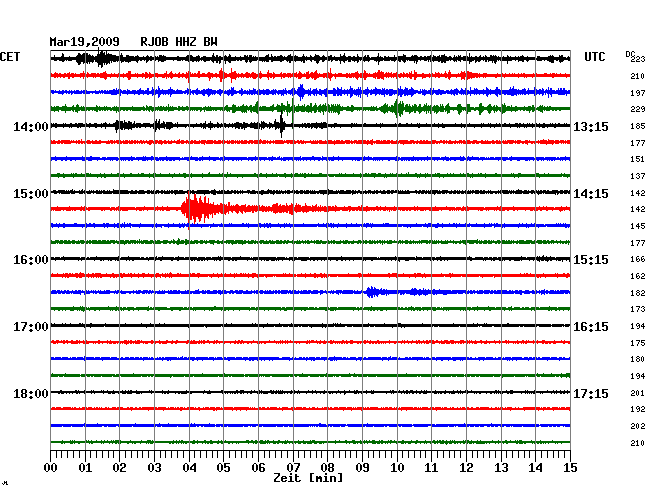
Task: Click the Zeit [min] axis title
Action: tap(308, 478)
